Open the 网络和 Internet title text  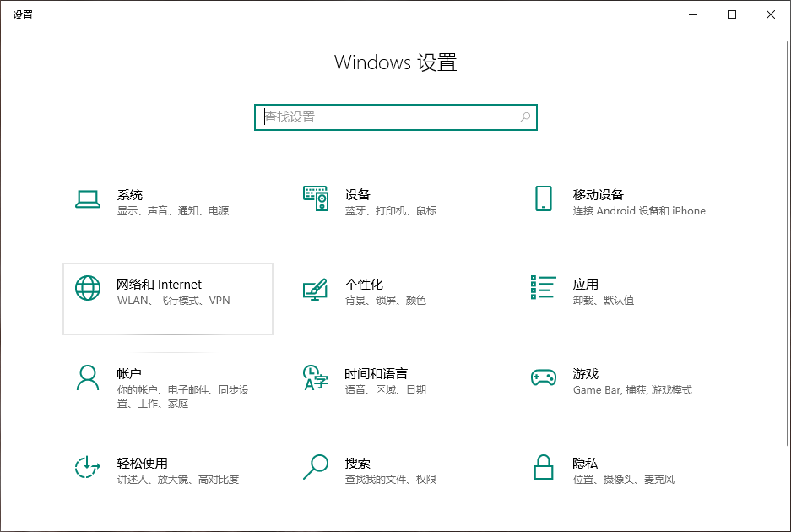tap(159, 285)
